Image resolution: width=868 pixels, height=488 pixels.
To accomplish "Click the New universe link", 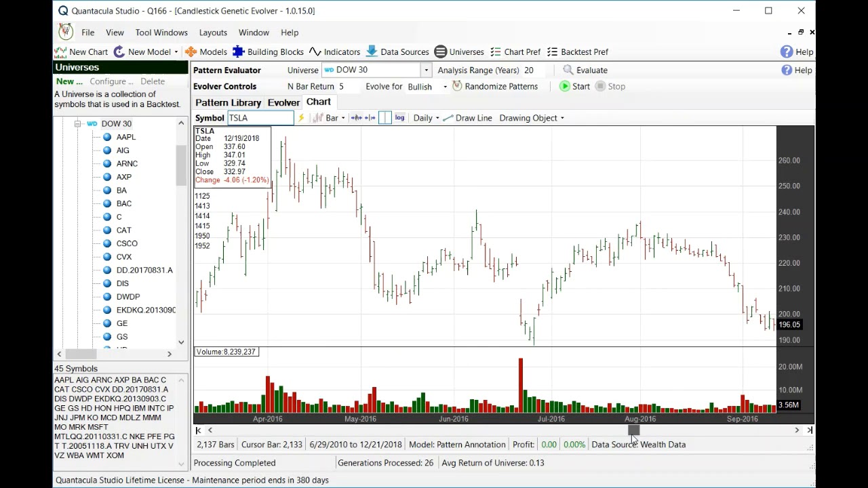I will click(69, 81).
